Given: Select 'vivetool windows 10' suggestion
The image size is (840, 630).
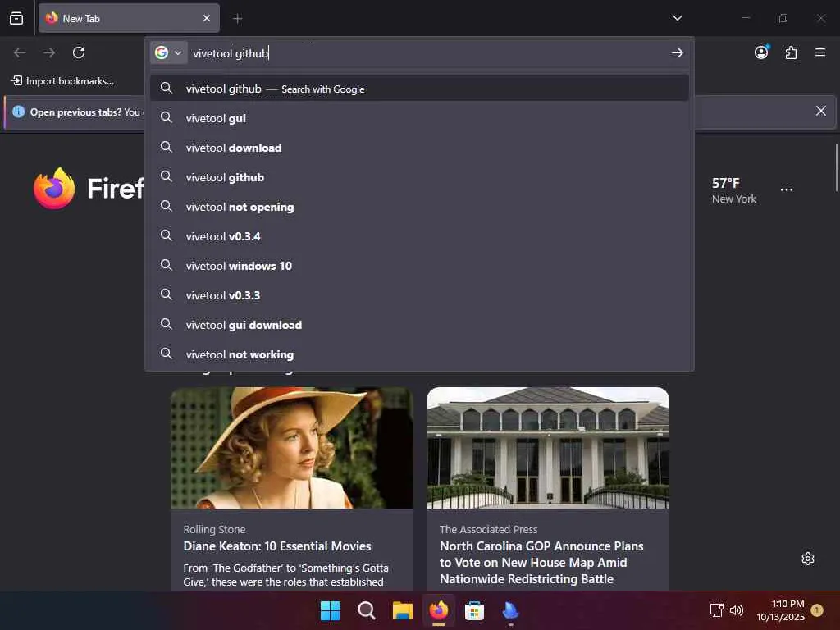Looking at the screenshot, I should [419, 265].
